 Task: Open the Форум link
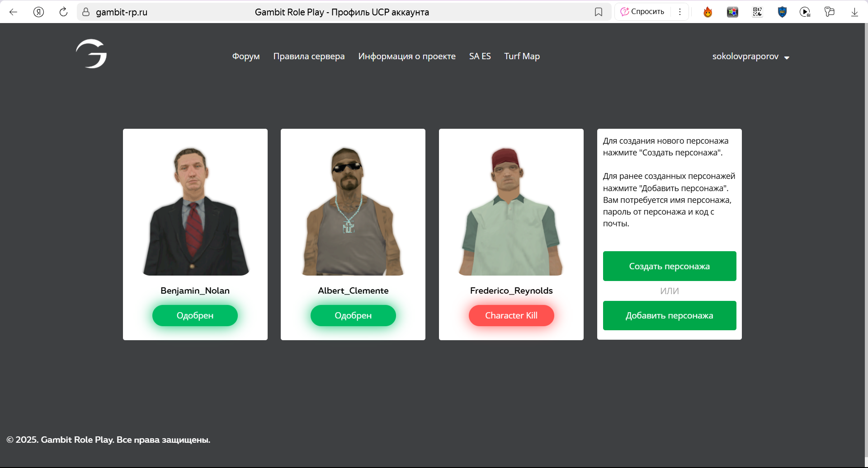pos(246,56)
